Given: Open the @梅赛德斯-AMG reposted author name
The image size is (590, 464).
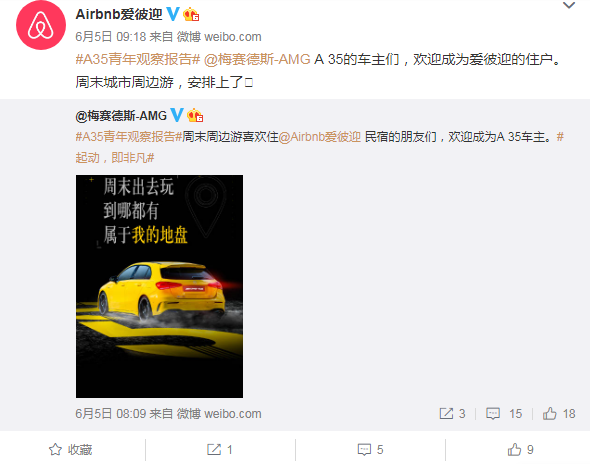Looking at the screenshot, I should pyautogui.click(x=121, y=116).
